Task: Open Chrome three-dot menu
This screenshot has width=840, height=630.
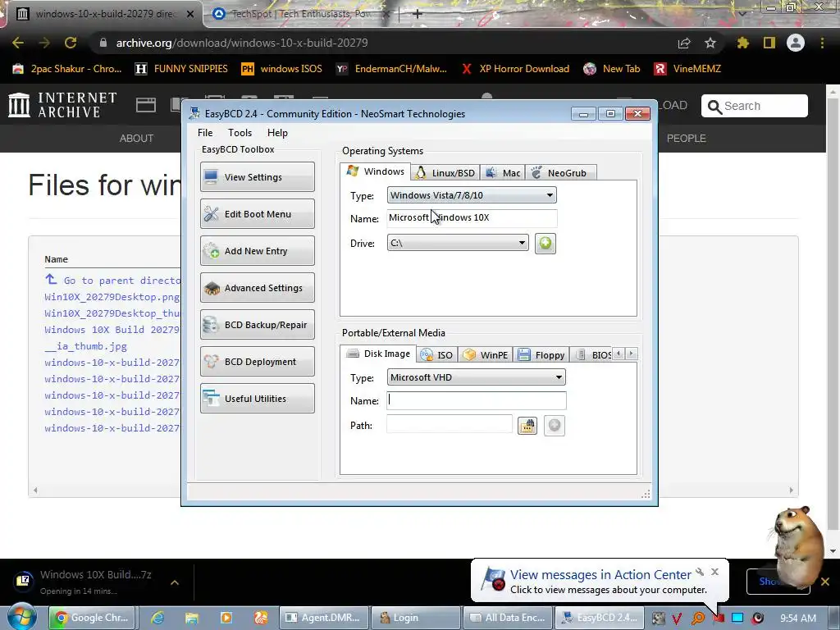Action: 822,43
